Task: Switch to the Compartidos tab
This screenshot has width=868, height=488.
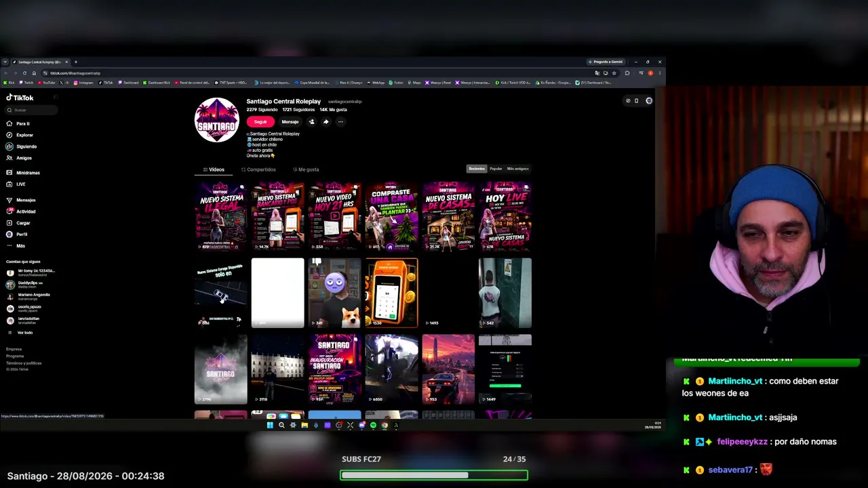Action: pyautogui.click(x=259, y=169)
